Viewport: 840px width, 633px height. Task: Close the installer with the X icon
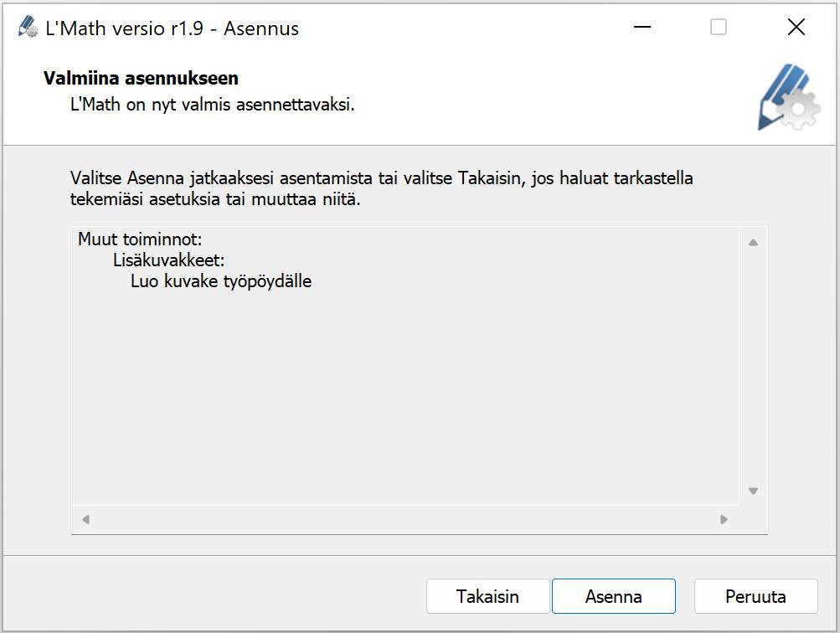796,27
